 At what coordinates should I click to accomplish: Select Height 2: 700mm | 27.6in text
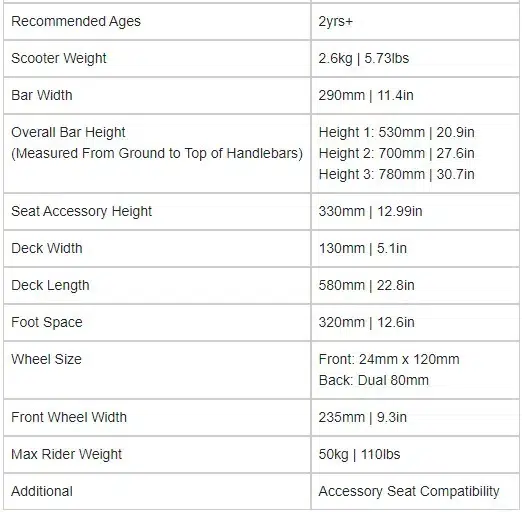(397, 153)
